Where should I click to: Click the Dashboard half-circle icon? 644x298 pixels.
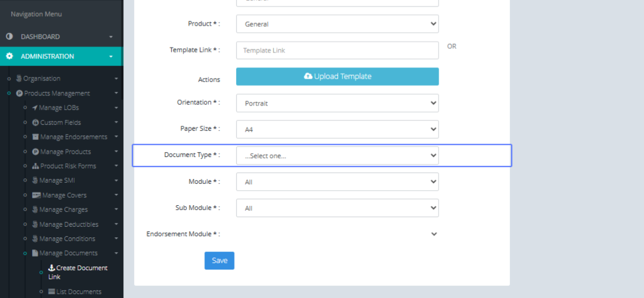(x=9, y=36)
